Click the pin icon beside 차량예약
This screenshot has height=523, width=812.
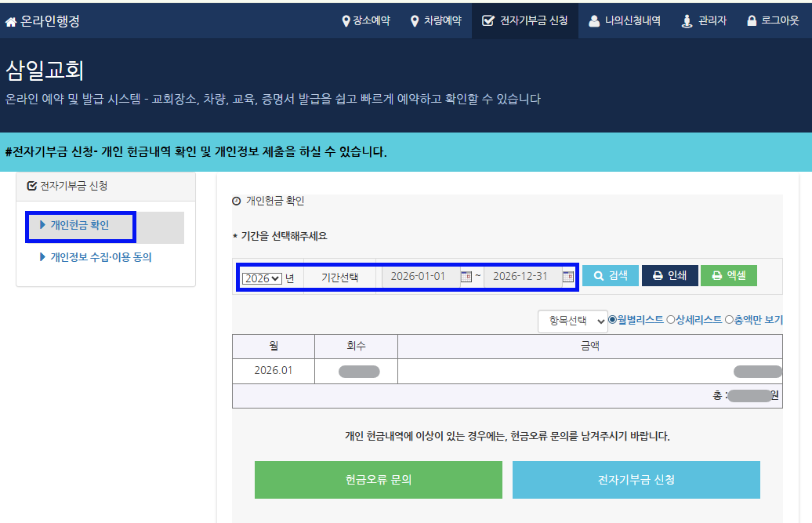pos(413,21)
